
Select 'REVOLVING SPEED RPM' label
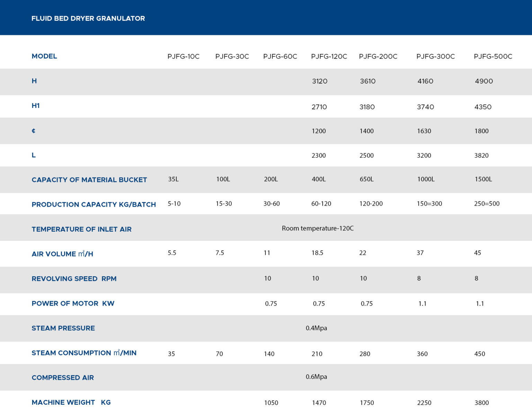74,279
